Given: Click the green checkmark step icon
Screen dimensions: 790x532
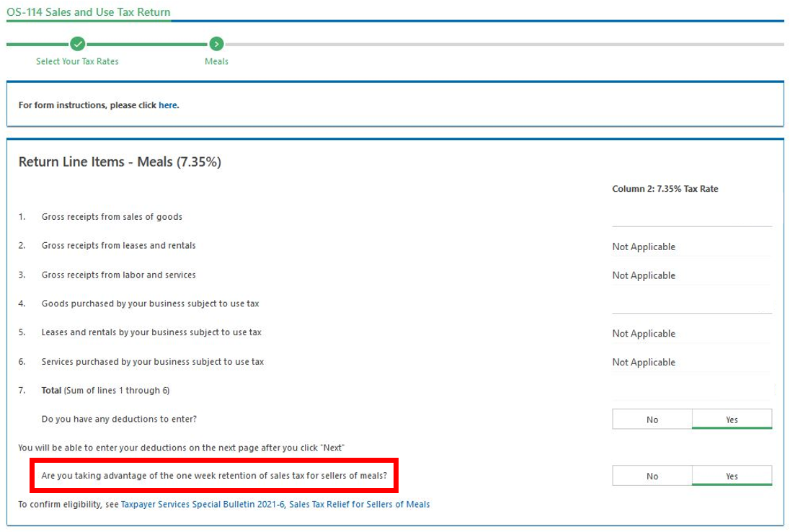Looking at the screenshot, I should pyautogui.click(x=78, y=44).
